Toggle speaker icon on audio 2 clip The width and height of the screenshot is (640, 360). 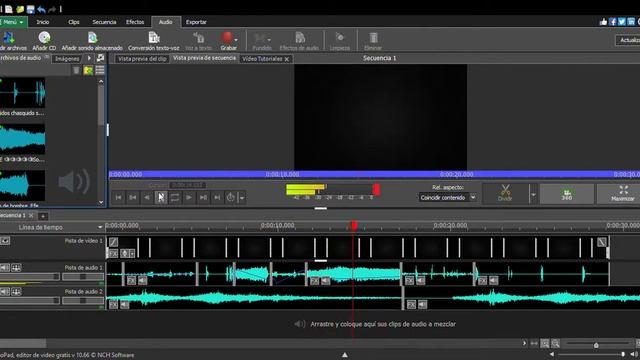pyautogui.click(x=124, y=304)
